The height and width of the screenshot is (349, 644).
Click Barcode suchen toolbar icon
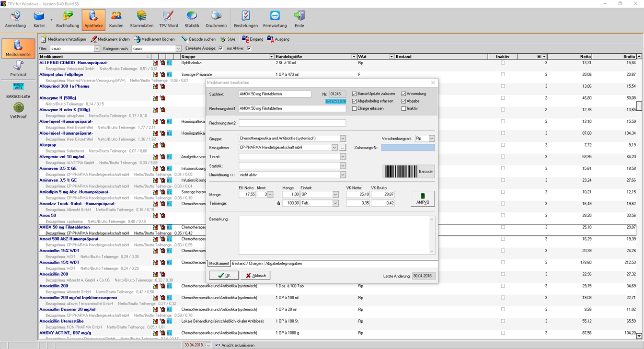coord(198,39)
